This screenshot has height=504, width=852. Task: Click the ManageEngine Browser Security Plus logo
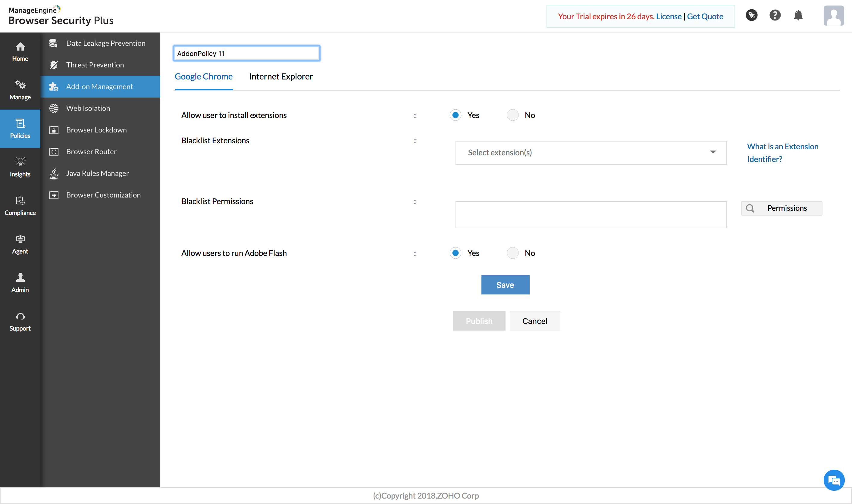click(61, 16)
